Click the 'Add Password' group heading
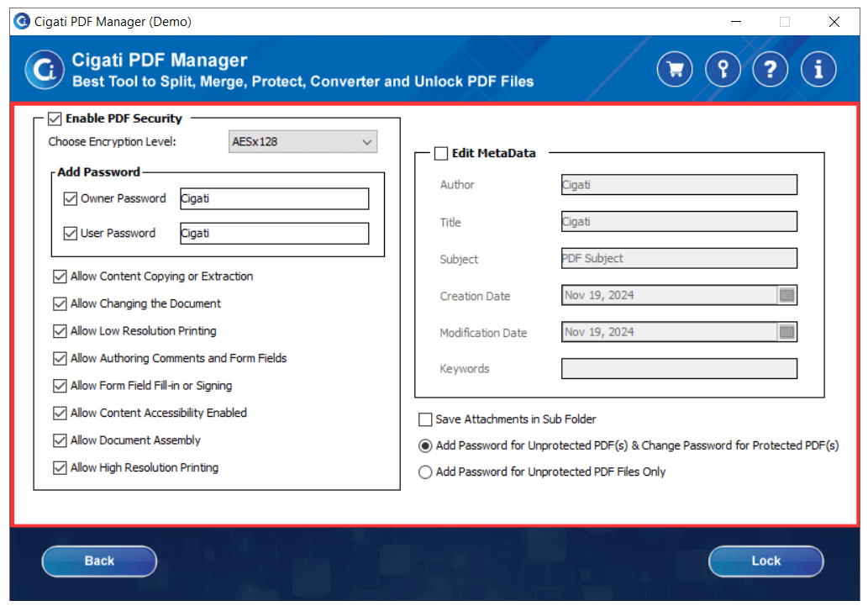Image resolution: width=868 pixels, height=606 pixels. pos(99,171)
